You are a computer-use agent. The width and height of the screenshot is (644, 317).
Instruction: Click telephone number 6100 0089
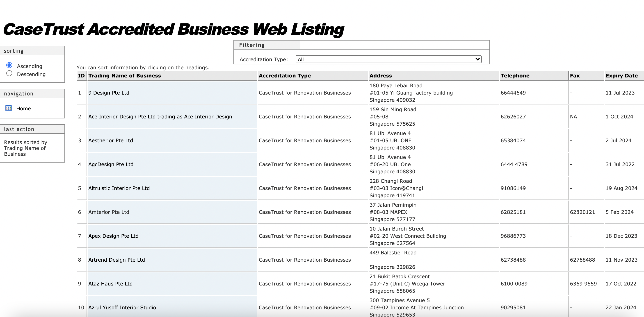(x=514, y=284)
